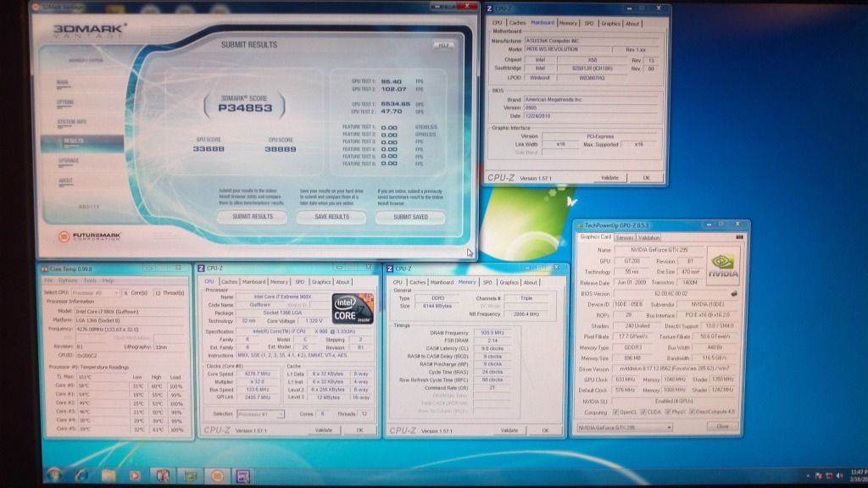
Task: Open the Core Temp Help menu
Action: (x=108, y=280)
